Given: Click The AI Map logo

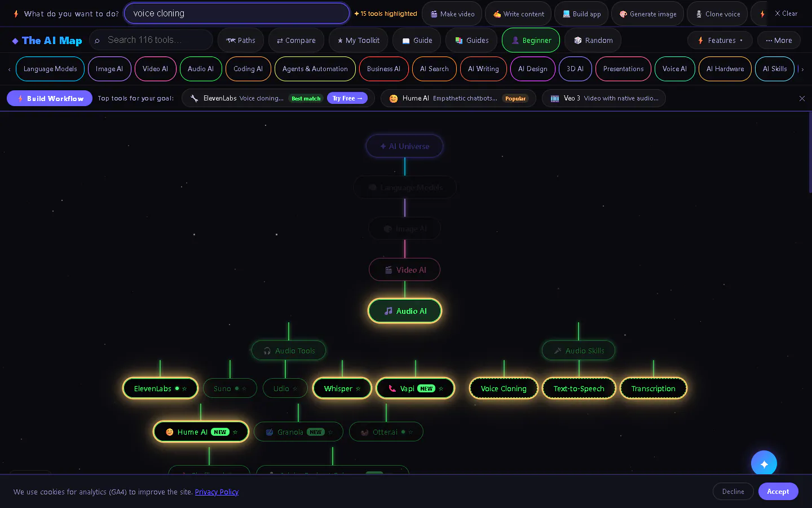Looking at the screenshot, I should (47, 41).
